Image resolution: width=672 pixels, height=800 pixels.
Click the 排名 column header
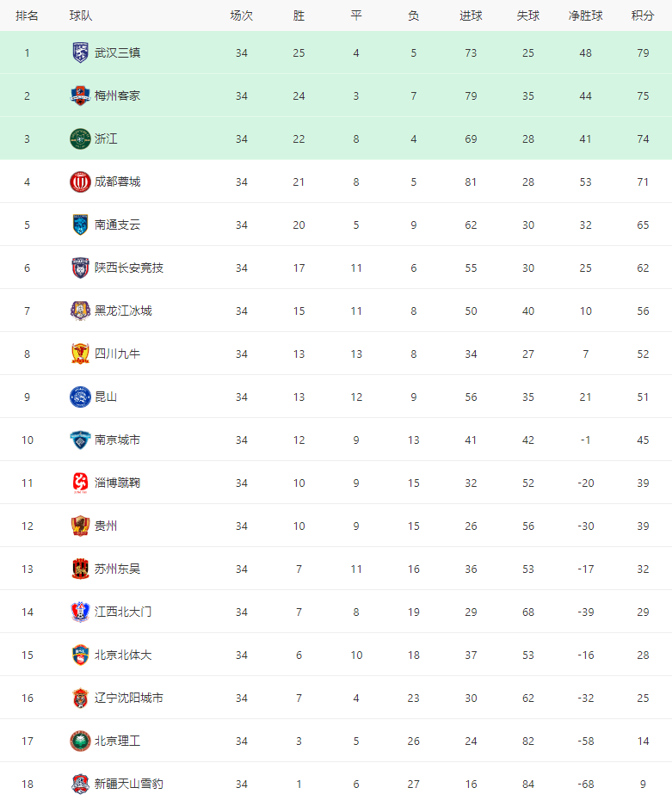click(27, 15)
